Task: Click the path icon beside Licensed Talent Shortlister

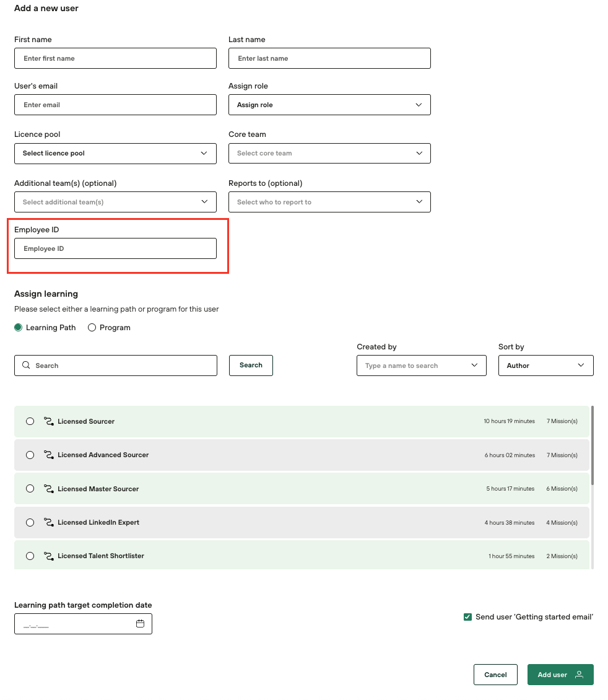Action: coord(48,556)
